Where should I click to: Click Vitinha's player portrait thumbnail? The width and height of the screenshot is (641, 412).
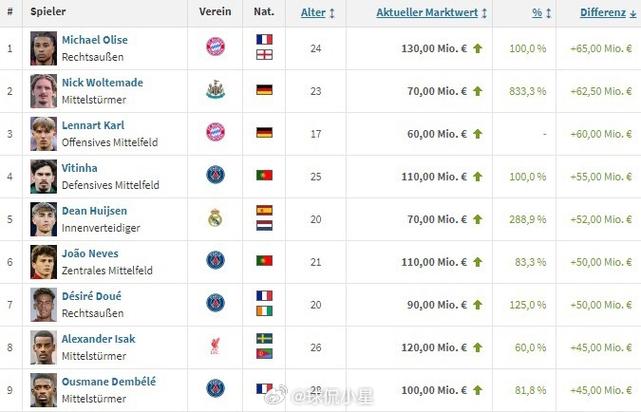43,175
